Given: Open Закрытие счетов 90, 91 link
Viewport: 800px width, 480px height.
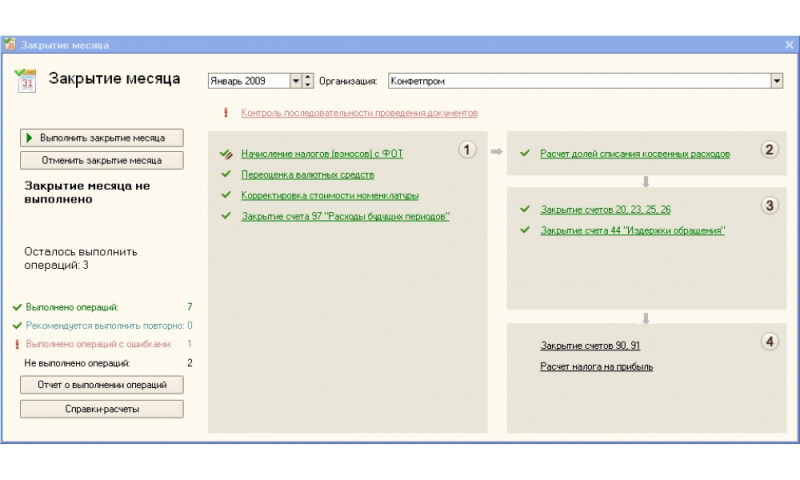Looking at the screenshot, I should 590,346.
